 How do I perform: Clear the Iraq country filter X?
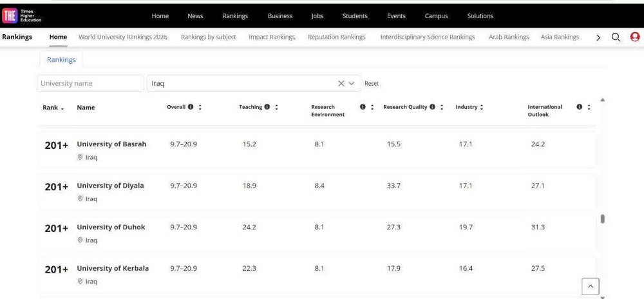341,84
